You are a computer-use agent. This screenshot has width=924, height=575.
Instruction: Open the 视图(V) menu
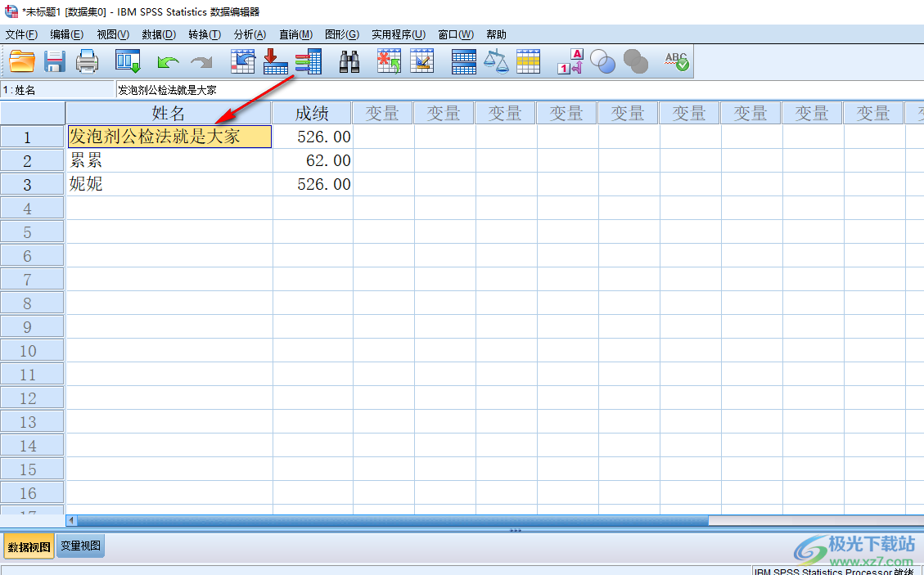(x=113, y=34)
